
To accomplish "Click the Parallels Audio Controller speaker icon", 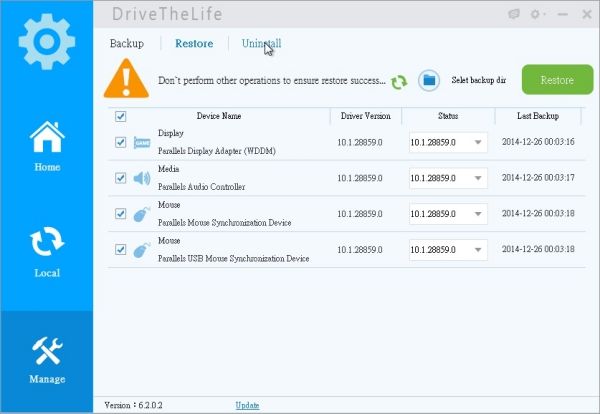I will coord(141,180).
